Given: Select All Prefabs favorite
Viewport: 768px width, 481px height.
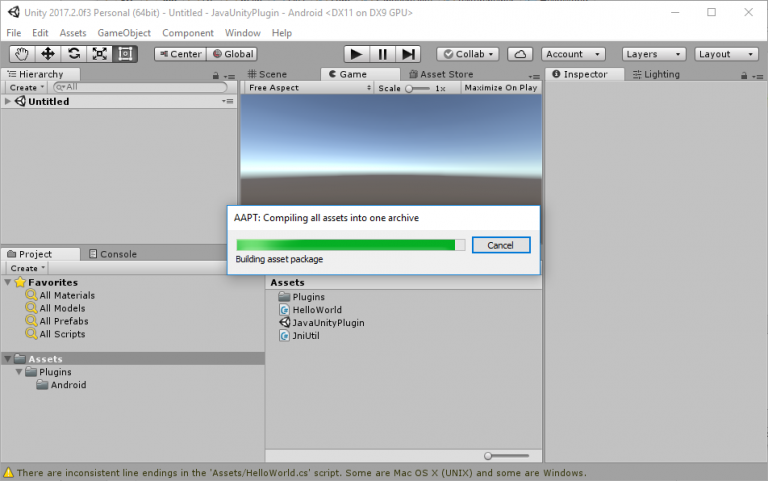Looking at the screenshot, I should click(57, 321).
